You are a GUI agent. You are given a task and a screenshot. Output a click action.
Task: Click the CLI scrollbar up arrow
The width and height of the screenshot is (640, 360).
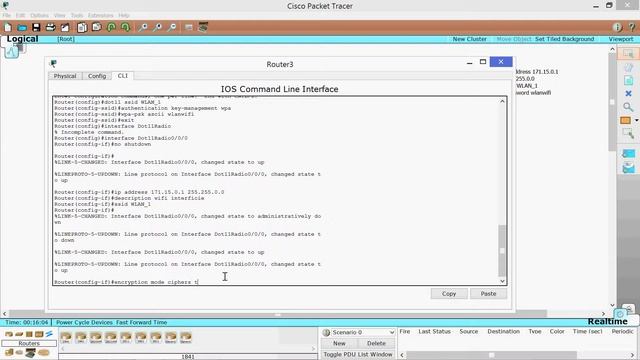pyautogui.click(x=502, y=101)
